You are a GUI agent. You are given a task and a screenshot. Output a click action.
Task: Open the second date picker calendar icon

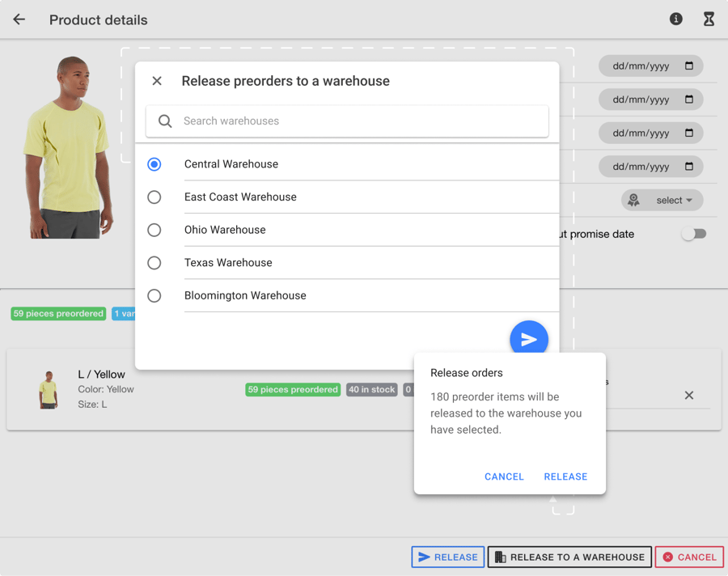pos(689,100)
